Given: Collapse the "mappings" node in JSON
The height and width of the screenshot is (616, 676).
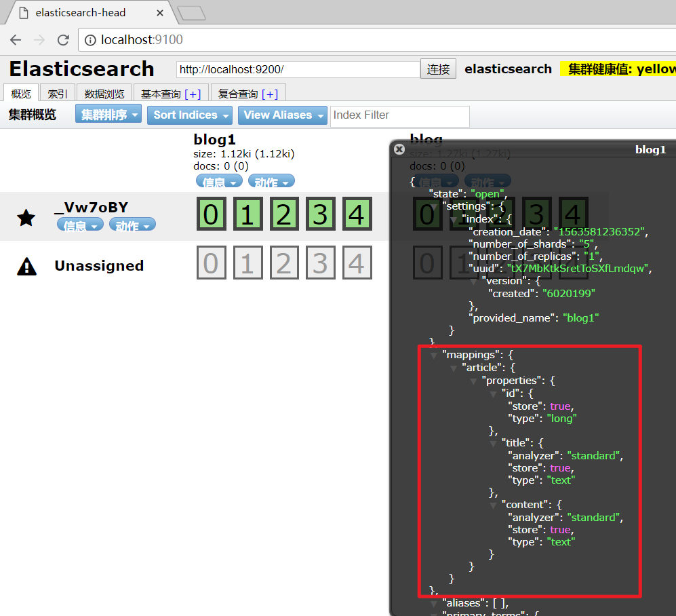Looking at the screenshot, I should click(434, 355).
